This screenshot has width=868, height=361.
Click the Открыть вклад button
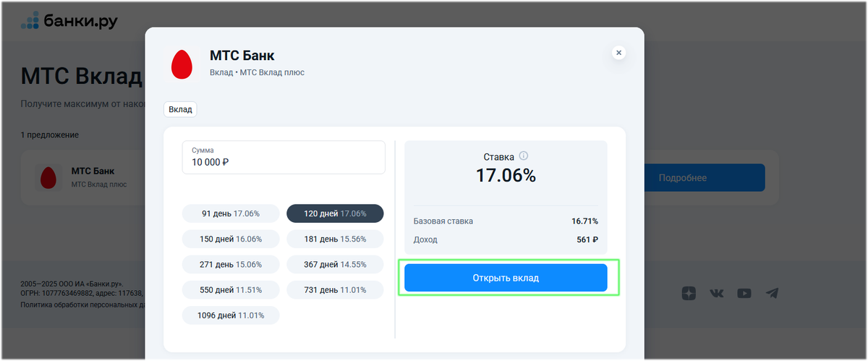(x=506, y=278)
